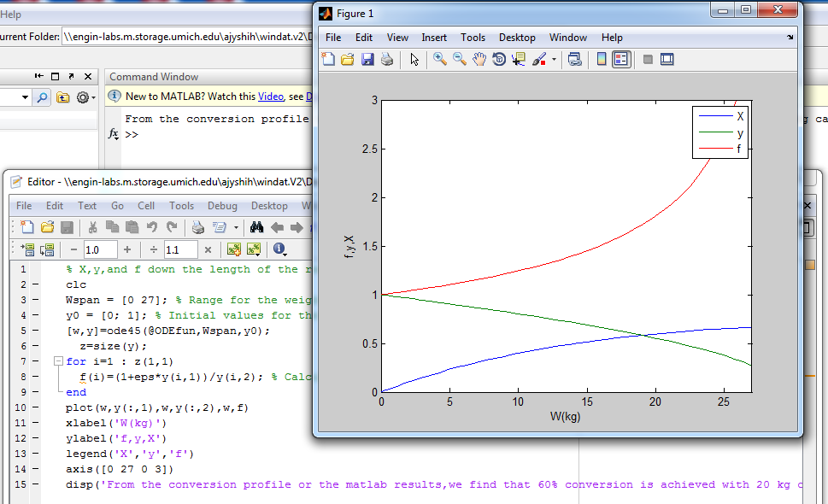Open the Tools menu in Figure 1

(x=473, y=38)
